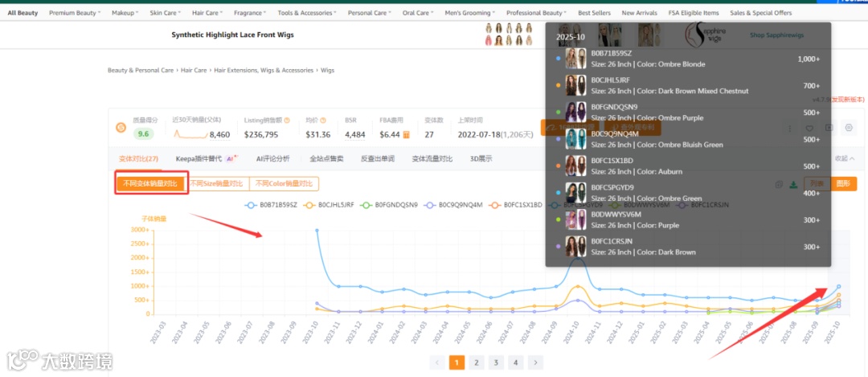Expand the Hair Care nav menu
The height and width of the screenshot is (377, 868).
click(207, 13)
